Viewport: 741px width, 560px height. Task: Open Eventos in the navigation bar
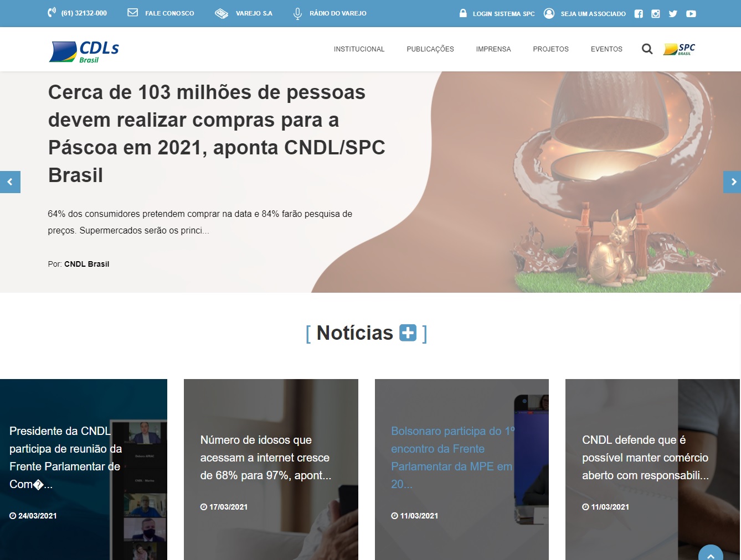pos(606,49)
